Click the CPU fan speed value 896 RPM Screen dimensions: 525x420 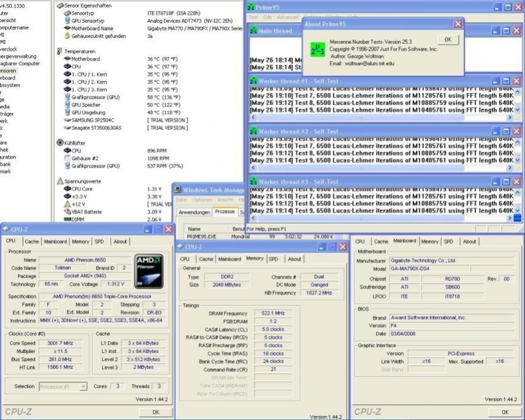click(157, 150)
